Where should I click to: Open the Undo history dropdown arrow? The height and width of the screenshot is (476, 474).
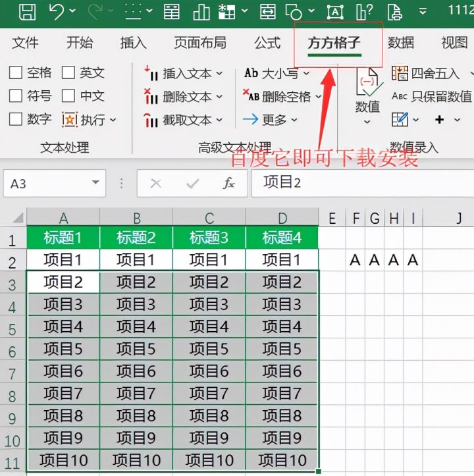[72, 12]
